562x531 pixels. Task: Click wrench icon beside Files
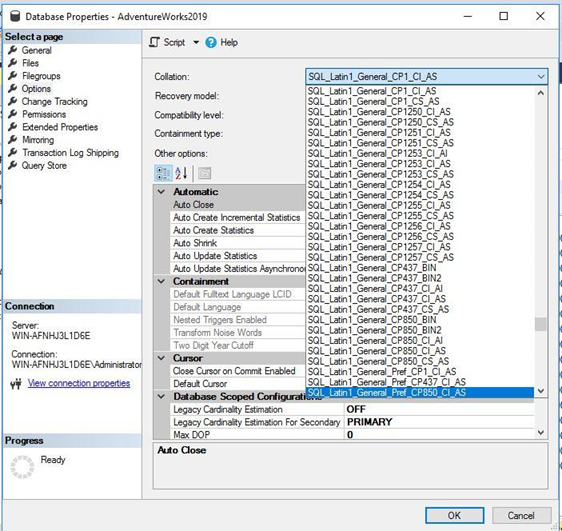[13, 63]
